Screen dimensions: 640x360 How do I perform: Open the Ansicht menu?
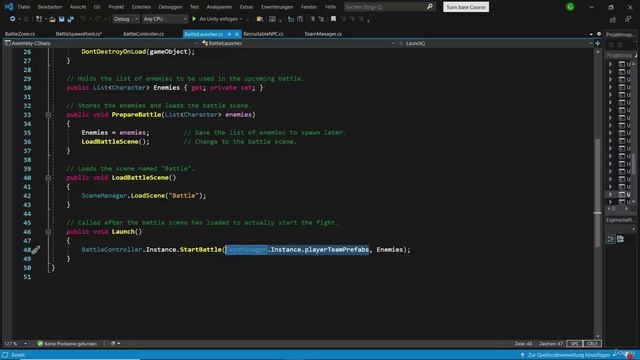click(x=78, y=7)
